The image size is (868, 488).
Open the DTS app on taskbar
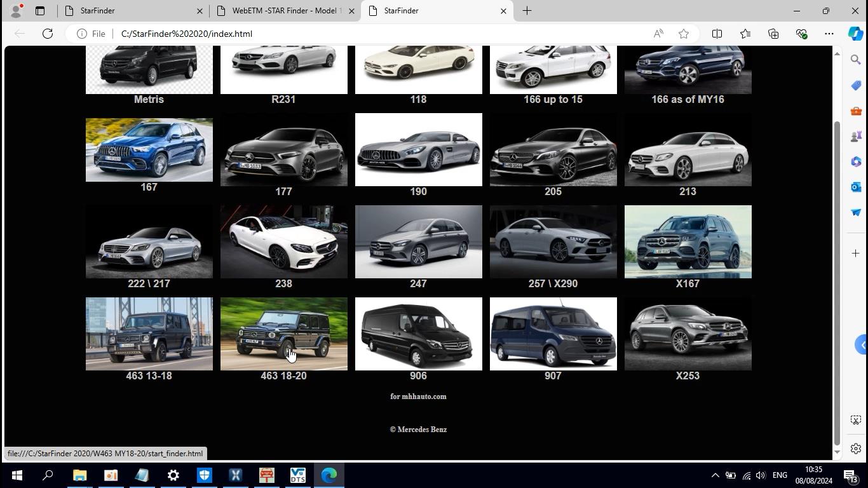pos(297,475)
